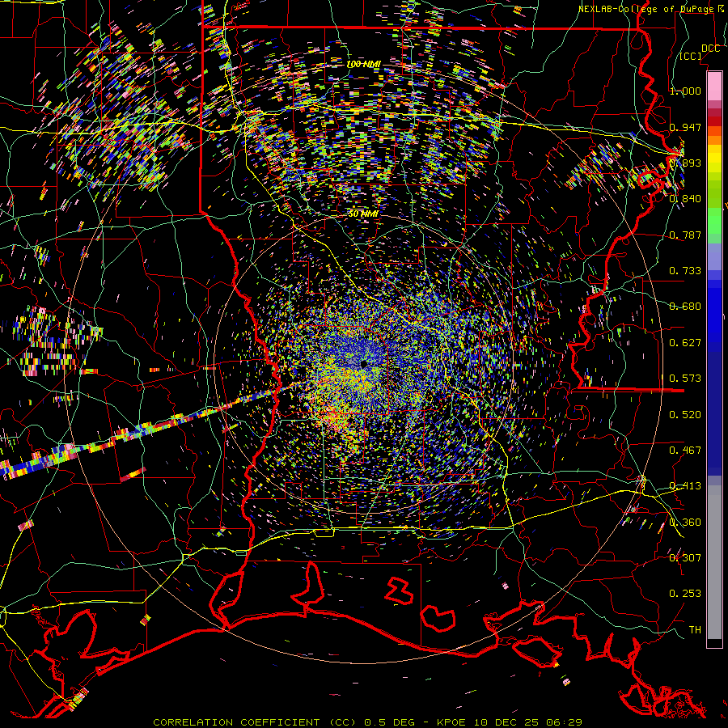Click the KPOE station identifier
Image resolution: width=728 pixels, height=728 pixels.
coord(451,722)
